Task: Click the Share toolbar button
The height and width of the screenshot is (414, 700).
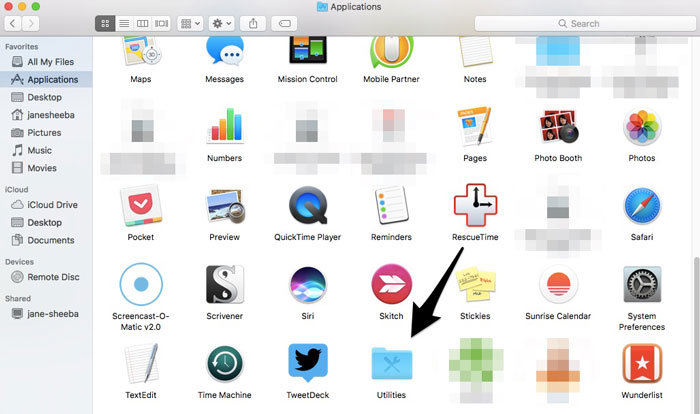Action: [x=253, y=23]
